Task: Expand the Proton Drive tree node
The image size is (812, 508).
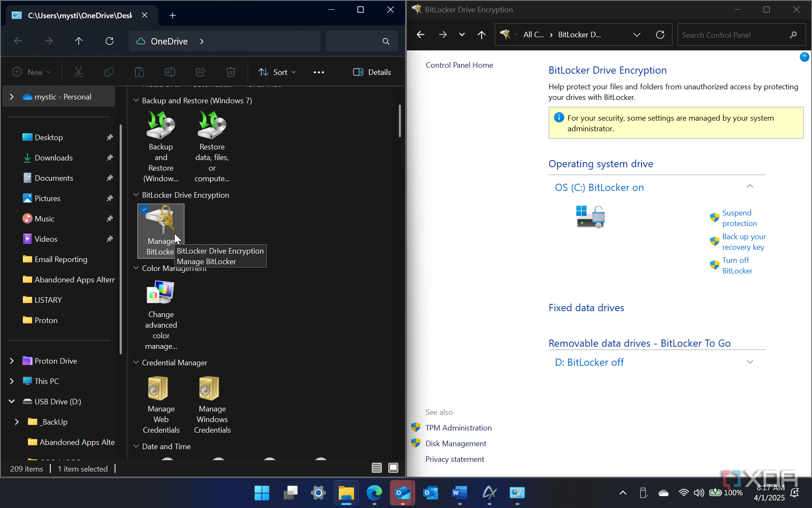Action: point(12,361)
